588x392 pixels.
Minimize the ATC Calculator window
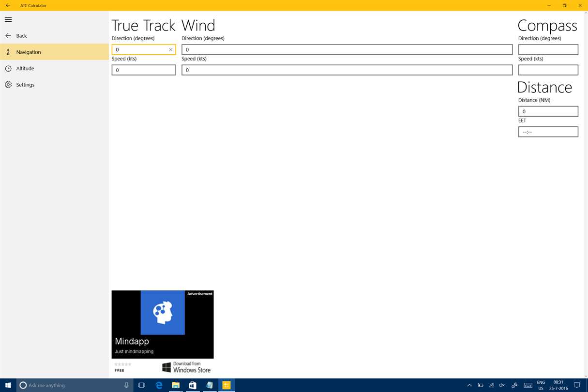[x=549, y=5]
